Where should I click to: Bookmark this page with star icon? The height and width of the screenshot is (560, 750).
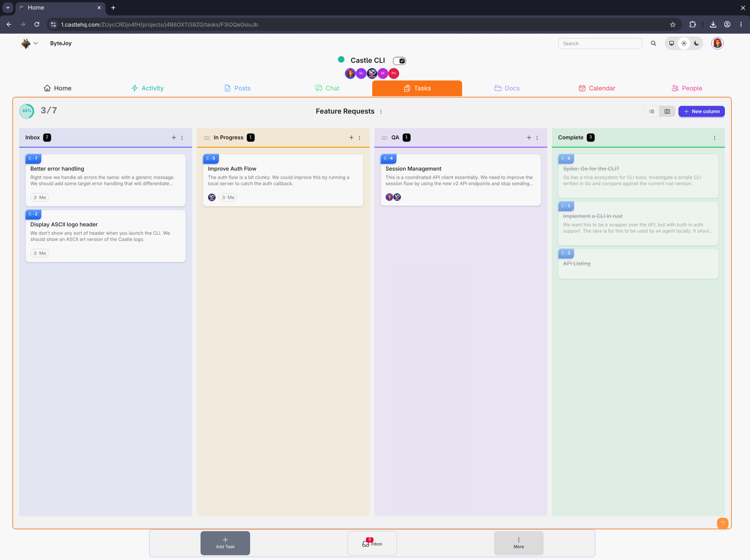pyautogui.click(x=673, y=24)
